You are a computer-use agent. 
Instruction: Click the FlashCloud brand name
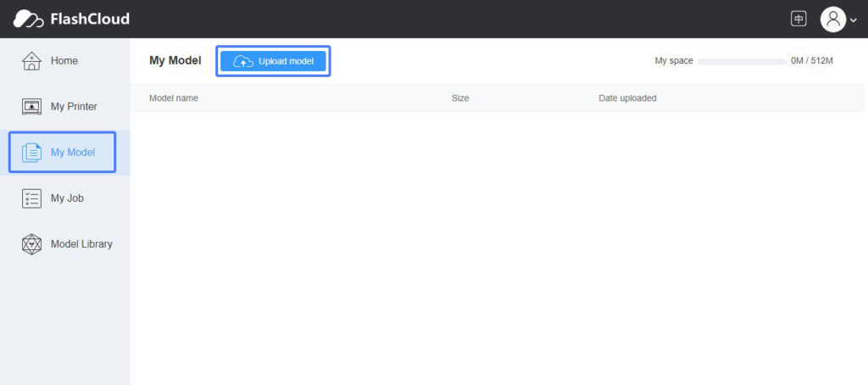(90, 19)
